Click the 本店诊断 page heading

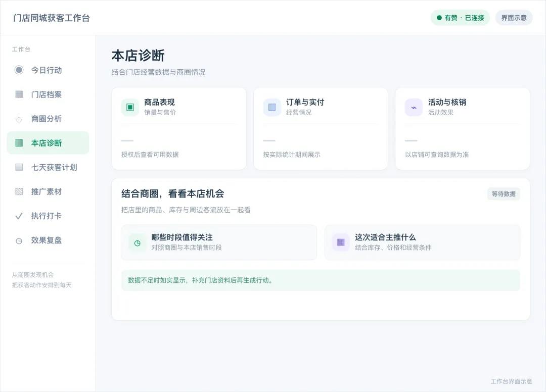coord(138,56)
